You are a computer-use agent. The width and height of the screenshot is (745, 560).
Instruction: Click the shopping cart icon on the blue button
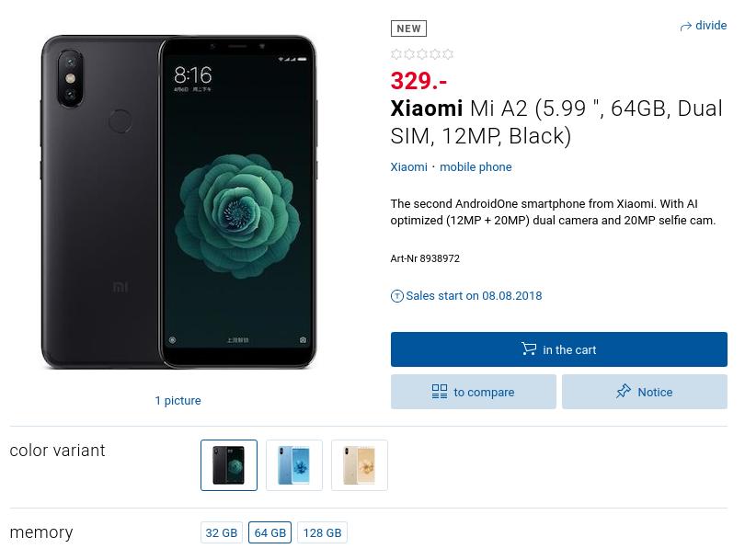529,349
